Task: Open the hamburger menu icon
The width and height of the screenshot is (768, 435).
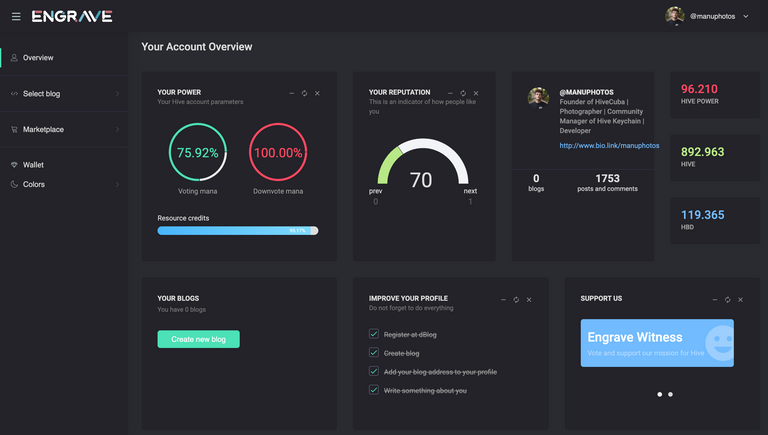Action: pos(16,17)
